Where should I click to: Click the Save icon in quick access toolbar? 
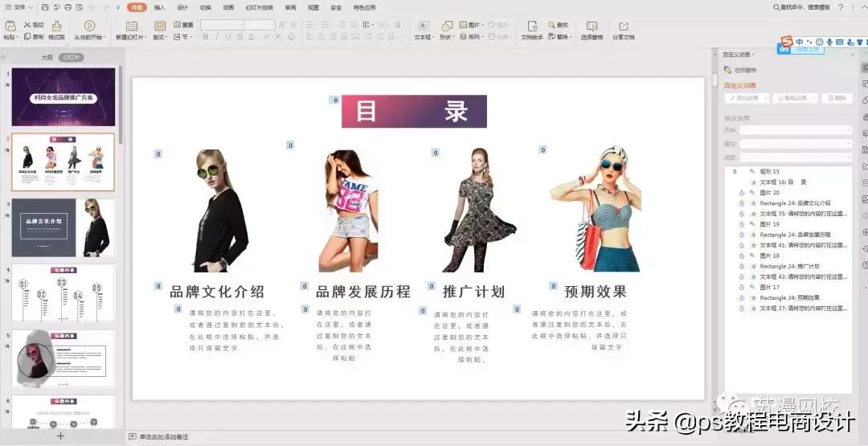point(45,8)
